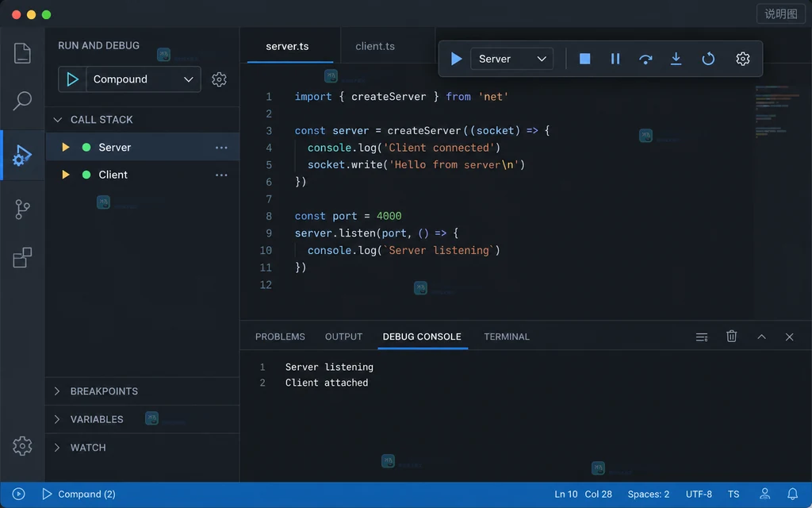Open the Extensions sidebar icon

tap(22, 257)
